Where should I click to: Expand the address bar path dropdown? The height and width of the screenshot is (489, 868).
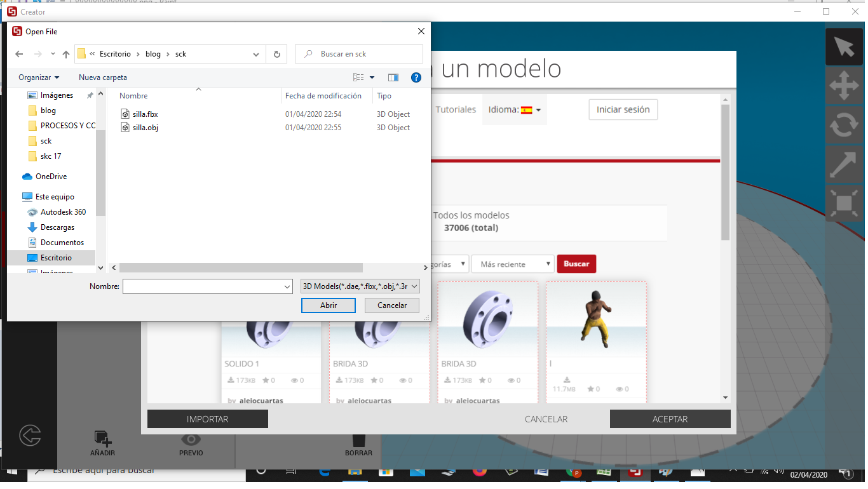[x=256, y=54]
